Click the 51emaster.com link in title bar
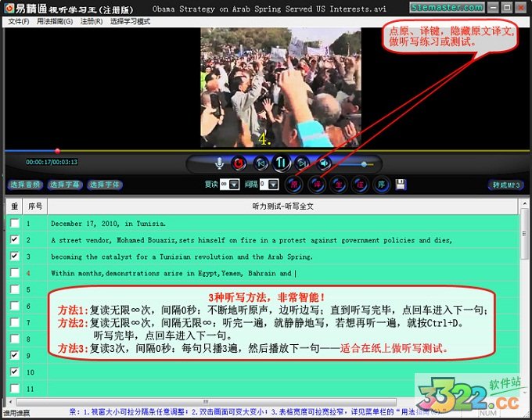 447,7
